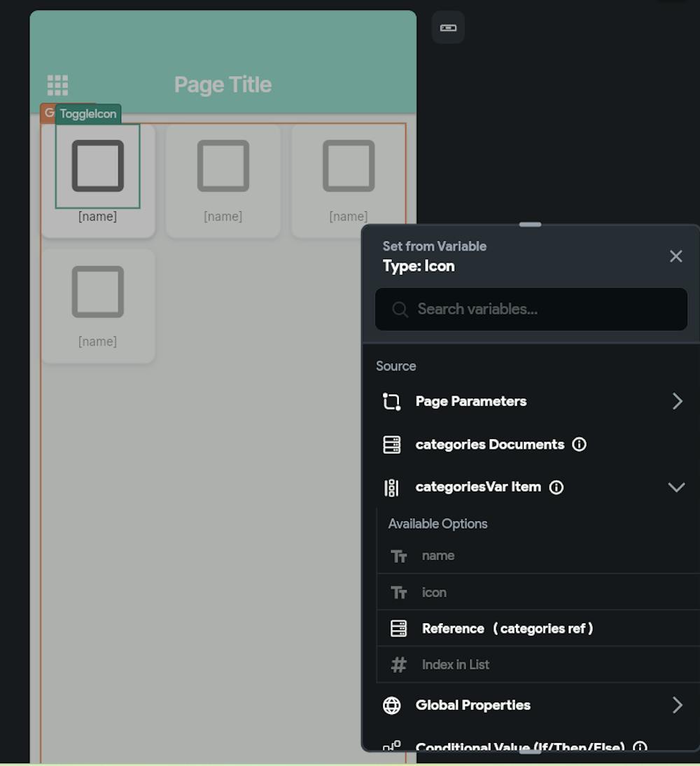700x766 pixels.
Task: Close the Set from Variable panel
Action: (675, 256)
